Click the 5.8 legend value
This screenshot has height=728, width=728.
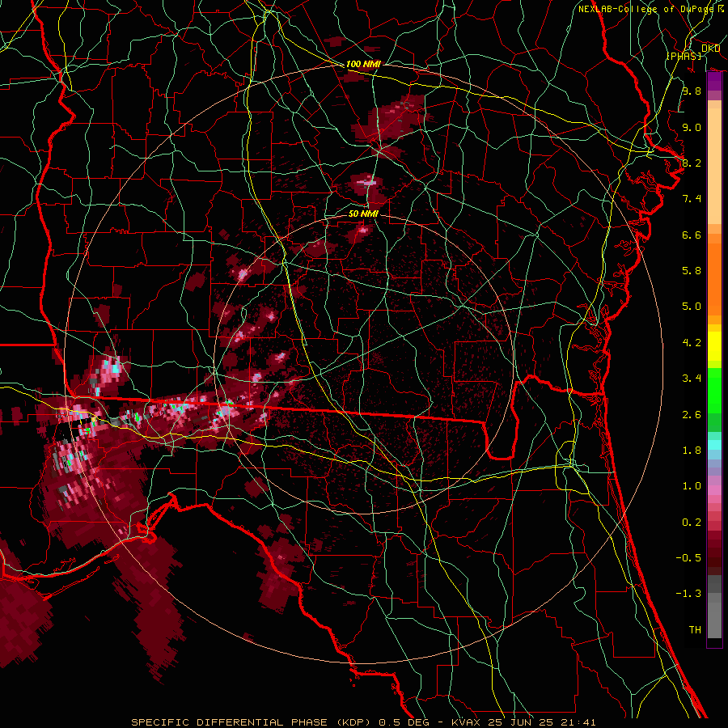click(692, 271)
